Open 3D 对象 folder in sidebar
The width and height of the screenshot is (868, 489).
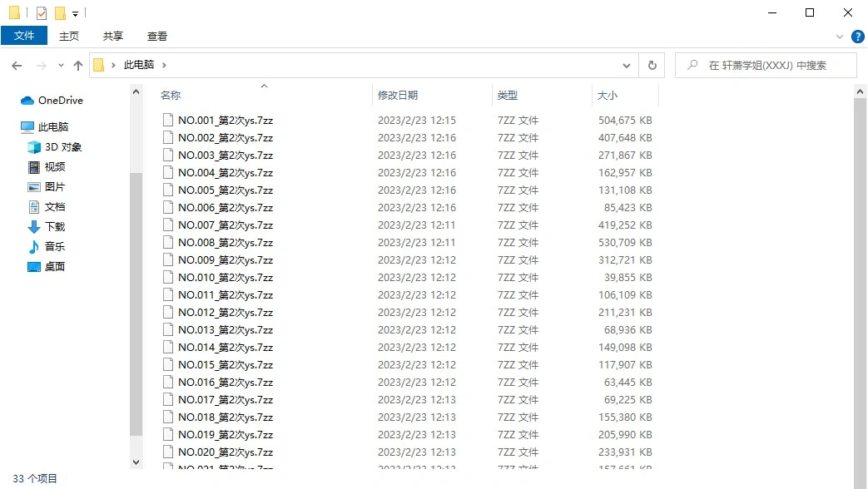pos(63,147)
